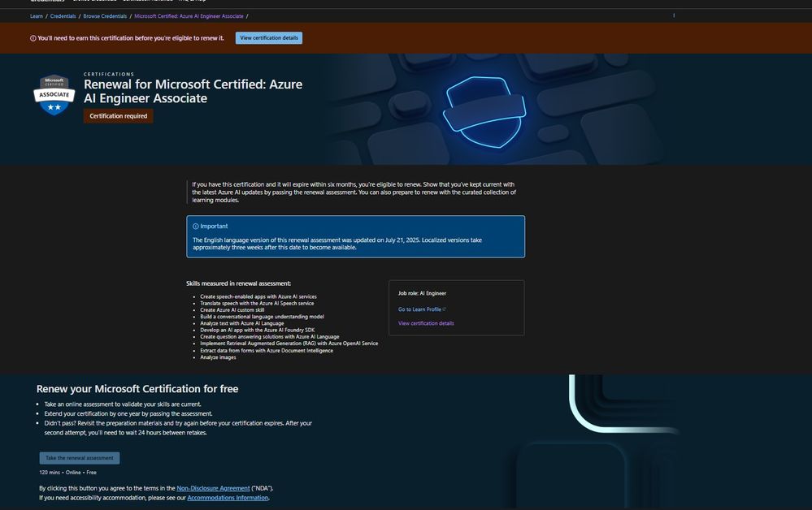This screenshot has height=510, width=812.
Task: Click the "Renew your Microsoft Certification for free" heading
Action: pos(137,389)
